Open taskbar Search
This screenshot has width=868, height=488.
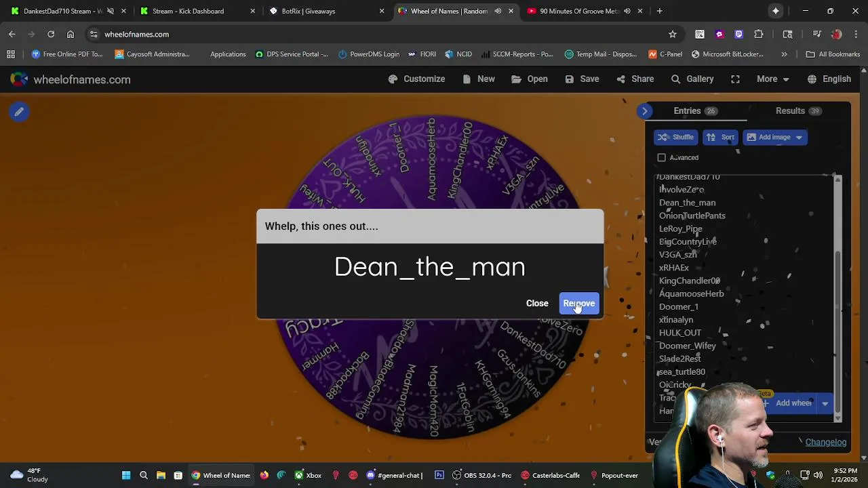(144, 475)
